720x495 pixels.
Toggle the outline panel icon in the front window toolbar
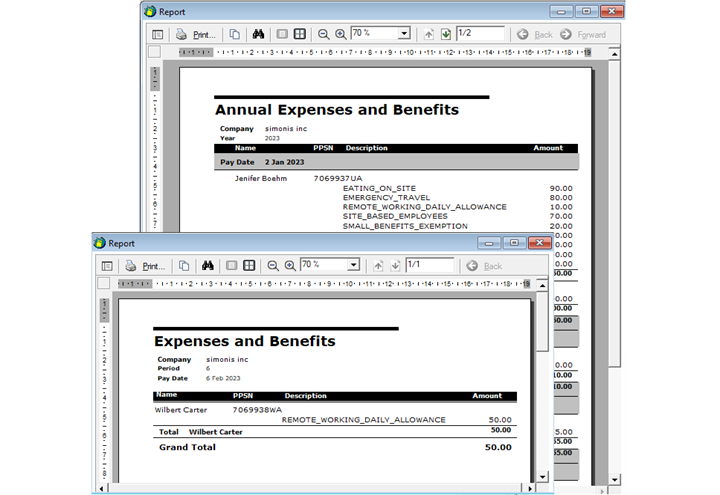(107, 266)
